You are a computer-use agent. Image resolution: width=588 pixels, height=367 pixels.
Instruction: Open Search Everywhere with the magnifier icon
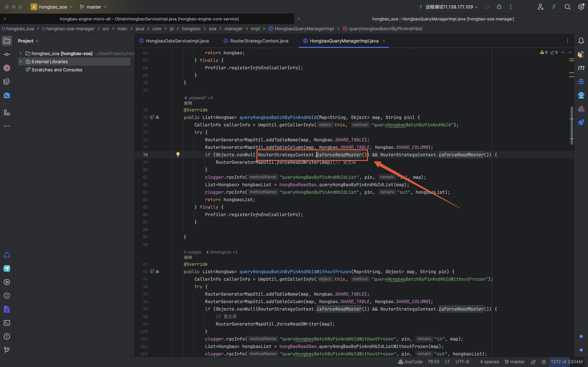coord(568,7)
